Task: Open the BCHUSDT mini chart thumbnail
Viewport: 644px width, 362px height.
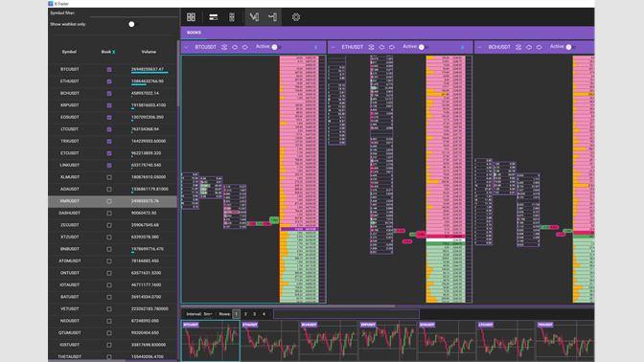Action: (x=329, y=342)
